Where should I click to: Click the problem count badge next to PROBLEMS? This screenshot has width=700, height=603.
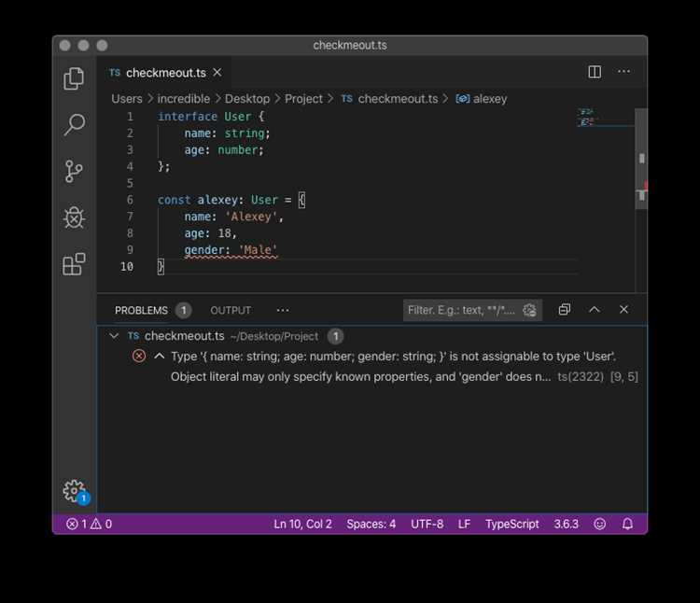coord(183,310)
